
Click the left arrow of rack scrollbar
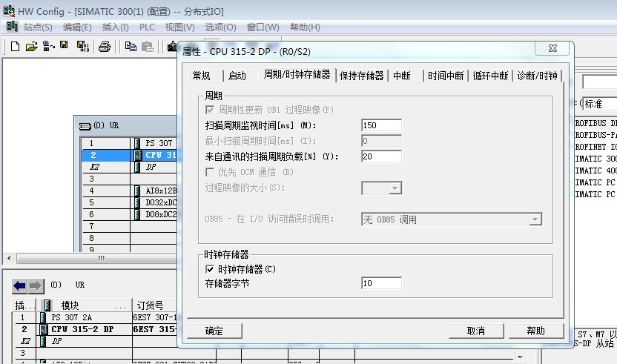coord(9,259)
